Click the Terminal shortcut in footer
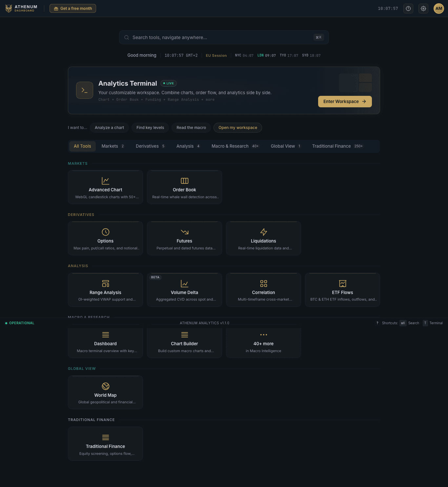The width and height of the screenshot is (448, 487). tap(433, 323)
